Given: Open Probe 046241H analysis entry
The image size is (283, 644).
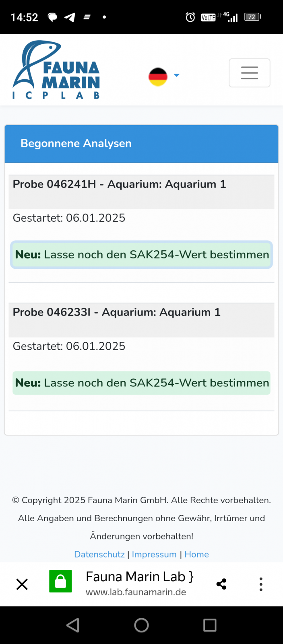Looking at the screenshot, I should [x=119, y=184].
